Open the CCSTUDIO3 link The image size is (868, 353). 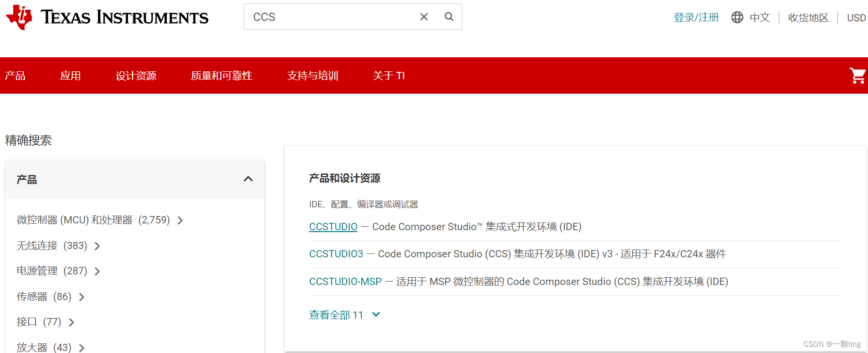[336, 254]
